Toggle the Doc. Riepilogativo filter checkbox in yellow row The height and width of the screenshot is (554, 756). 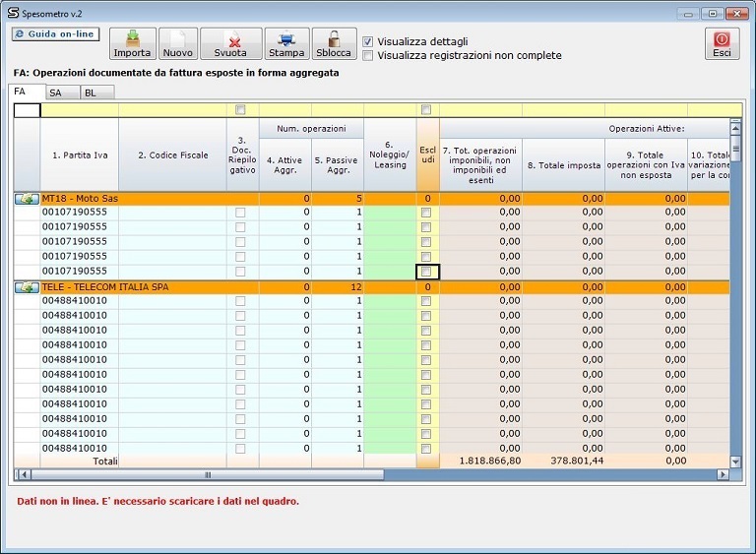click(x=240, y=110)
